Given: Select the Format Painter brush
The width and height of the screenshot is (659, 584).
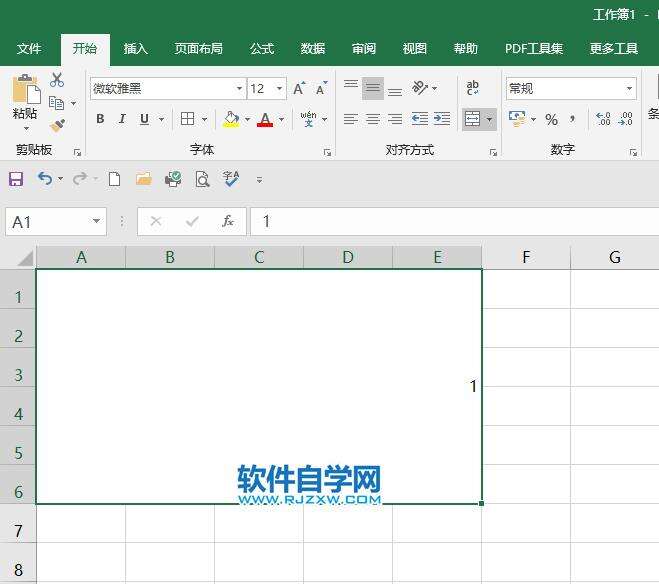Looking at the screenshot, I should pyautogui.click(x=57, y=125).
